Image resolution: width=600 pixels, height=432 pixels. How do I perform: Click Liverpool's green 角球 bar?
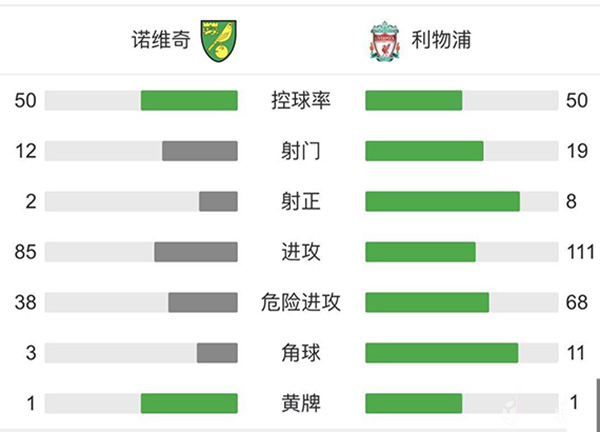441,353
